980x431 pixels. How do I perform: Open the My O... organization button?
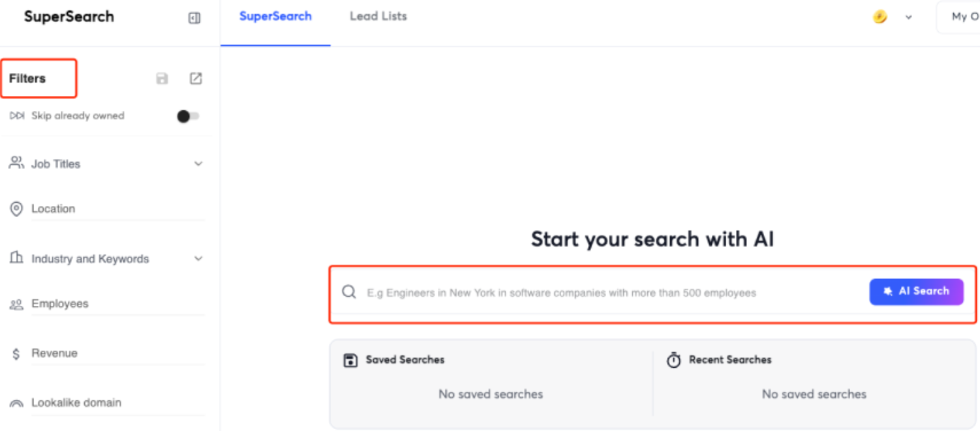[958, 18]
